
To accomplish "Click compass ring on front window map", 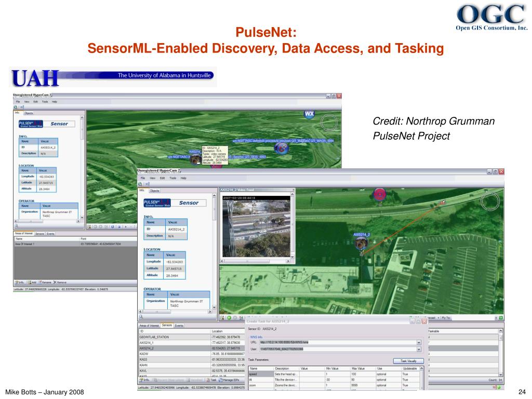I will point(490,201).
